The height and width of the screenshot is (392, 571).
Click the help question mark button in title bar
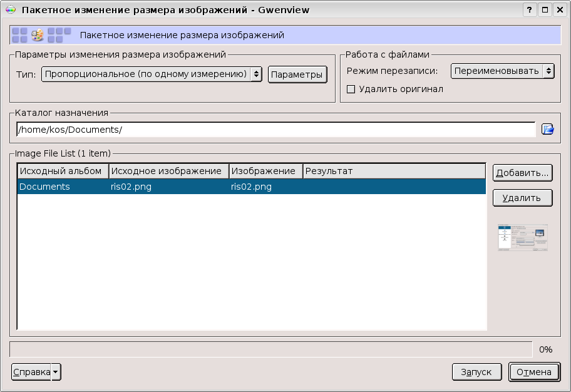[x=530, y=10]
